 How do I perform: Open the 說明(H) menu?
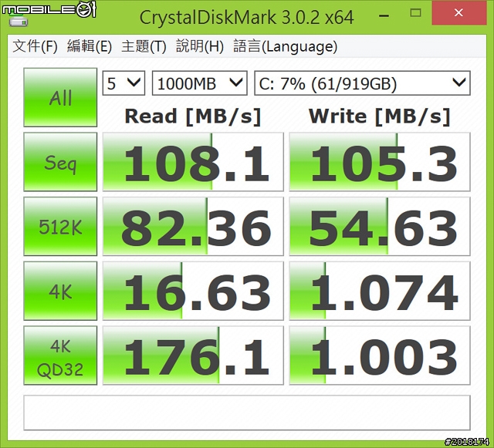[x=200, y=46]
